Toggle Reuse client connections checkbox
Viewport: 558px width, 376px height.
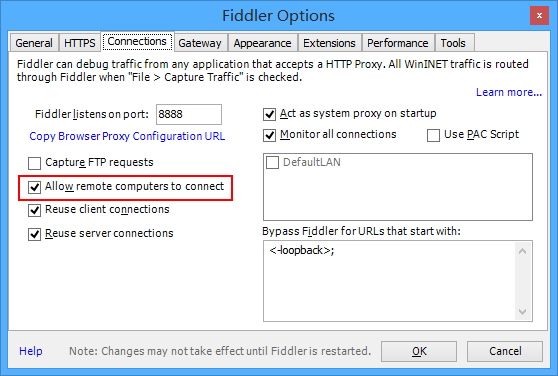[x=35, y=210]
